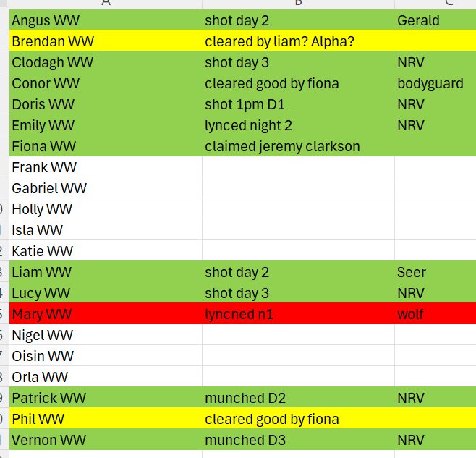Select cell containing Angus WW
The image size is (476, 458).
point(106,20)
